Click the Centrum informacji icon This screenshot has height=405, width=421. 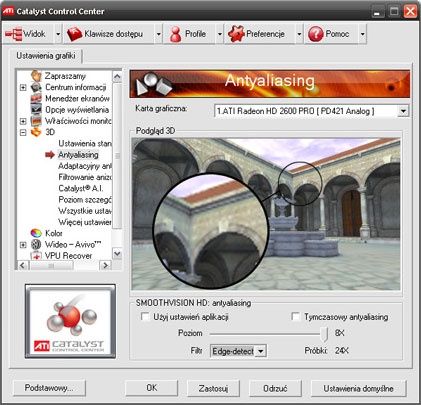coord(36,87)
